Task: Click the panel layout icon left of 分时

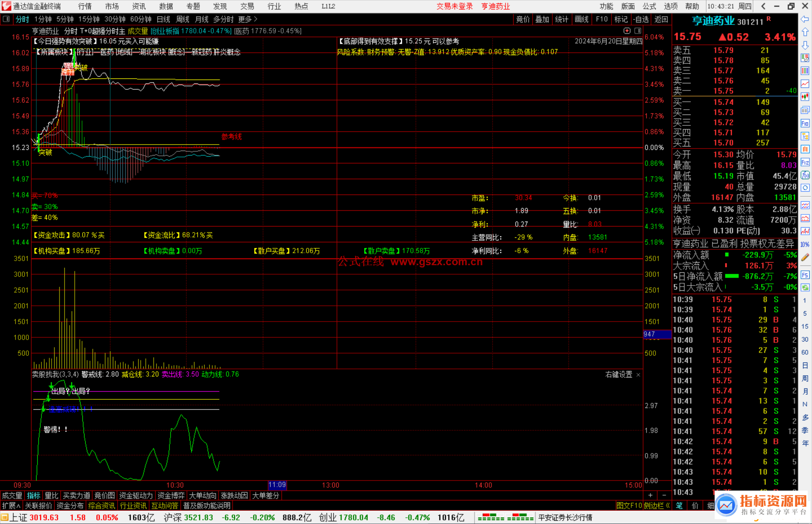Action: coord(6,19)
